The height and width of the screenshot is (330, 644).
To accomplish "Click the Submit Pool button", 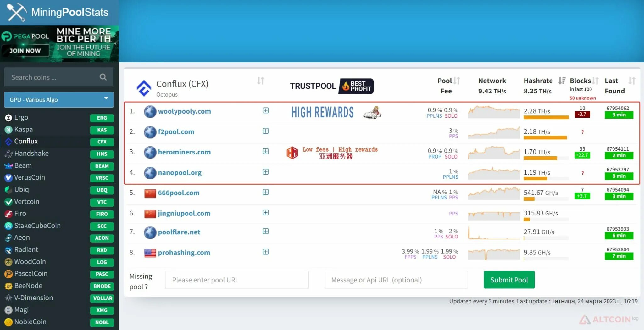I will [x=509, y=280].
